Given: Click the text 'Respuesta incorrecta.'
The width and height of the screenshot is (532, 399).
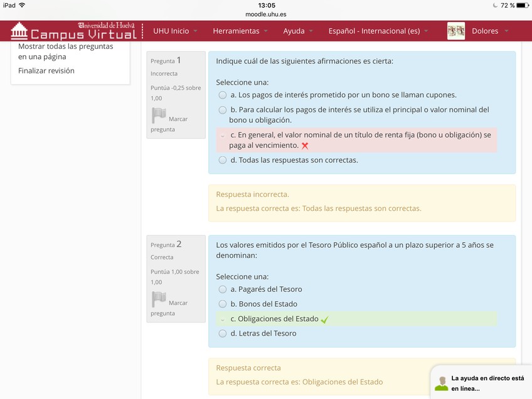Looking at the screenshot, I should (x=252, y=194).
